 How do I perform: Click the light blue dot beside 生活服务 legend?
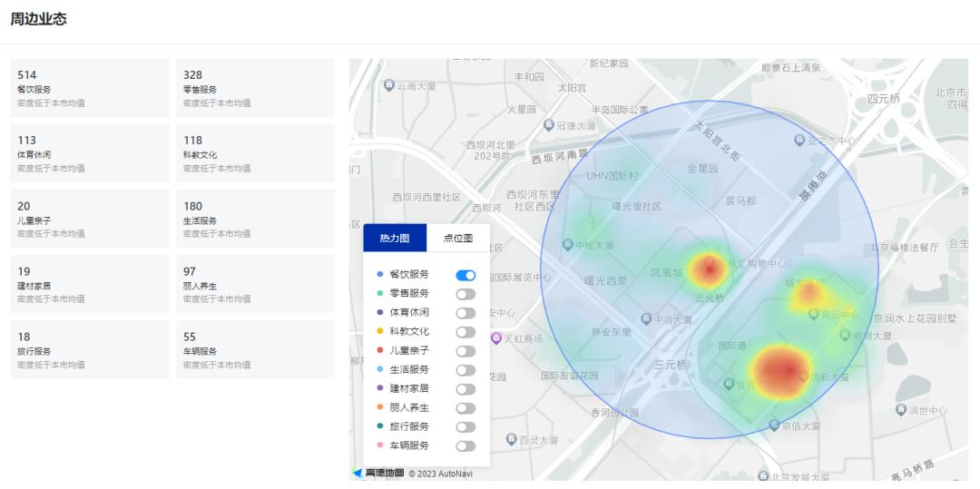coord(380,369)
